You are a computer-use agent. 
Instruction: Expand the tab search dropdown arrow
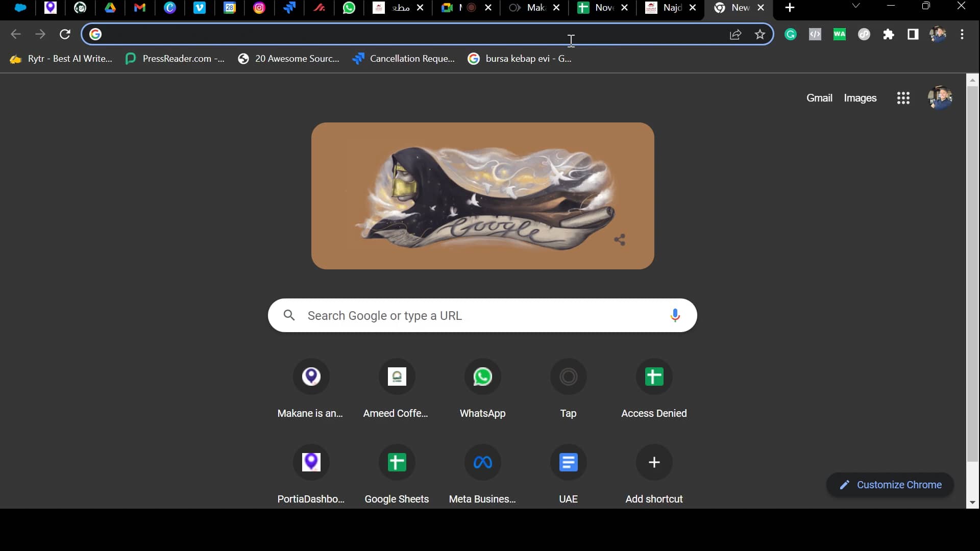pyautogui.click(x=856, y=6)
